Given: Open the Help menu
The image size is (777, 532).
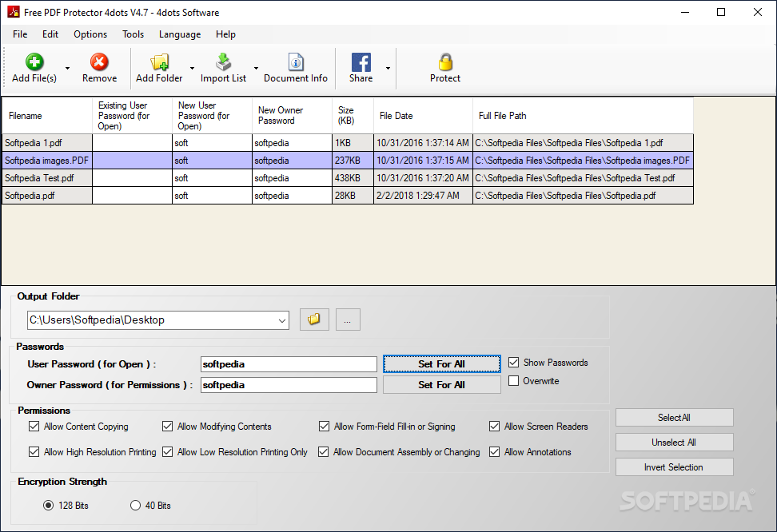Looking at the screenshot, I should [x=225, y=34].
